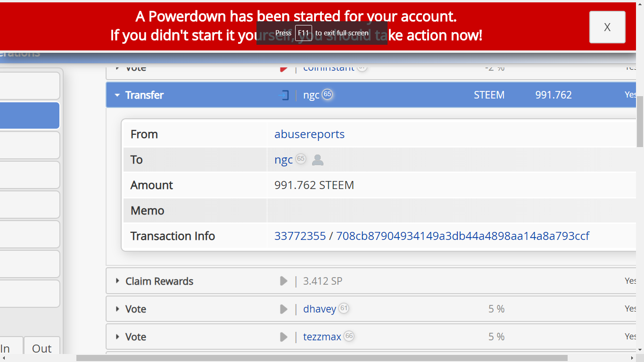
Task: Click the Memo label
Action: click(x=147, y=211)
